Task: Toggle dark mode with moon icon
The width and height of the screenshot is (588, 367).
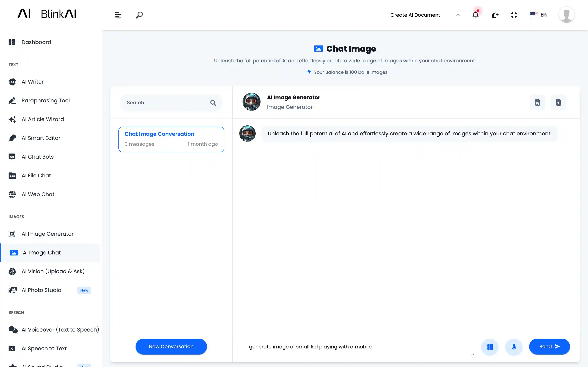Action: click(x=495, y=15)
